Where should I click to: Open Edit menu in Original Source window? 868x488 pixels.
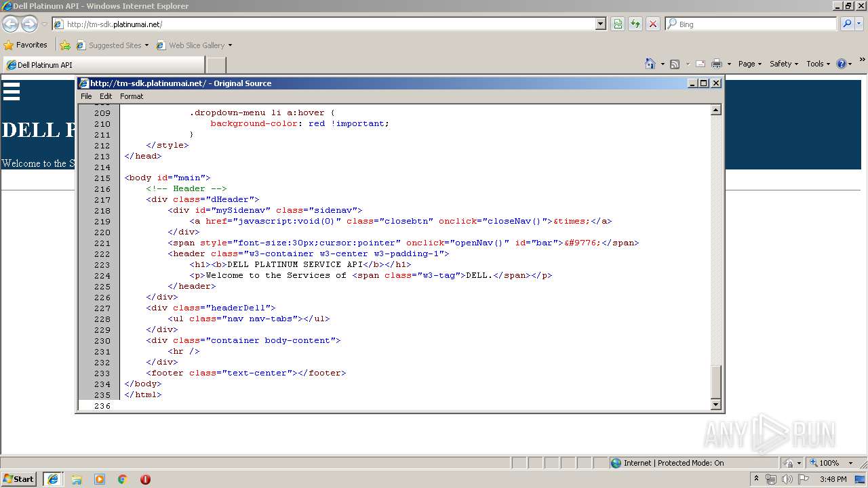(x=106, y=96)
